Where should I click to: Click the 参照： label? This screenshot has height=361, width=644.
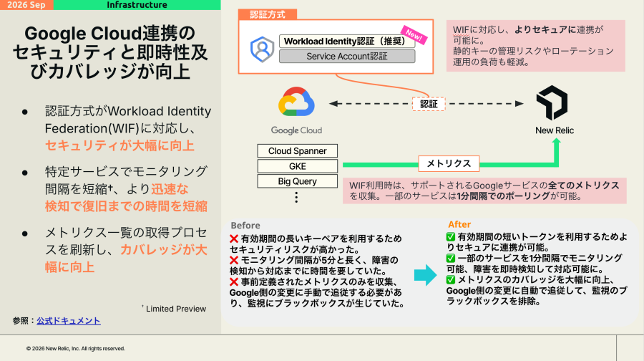(24, 321)
